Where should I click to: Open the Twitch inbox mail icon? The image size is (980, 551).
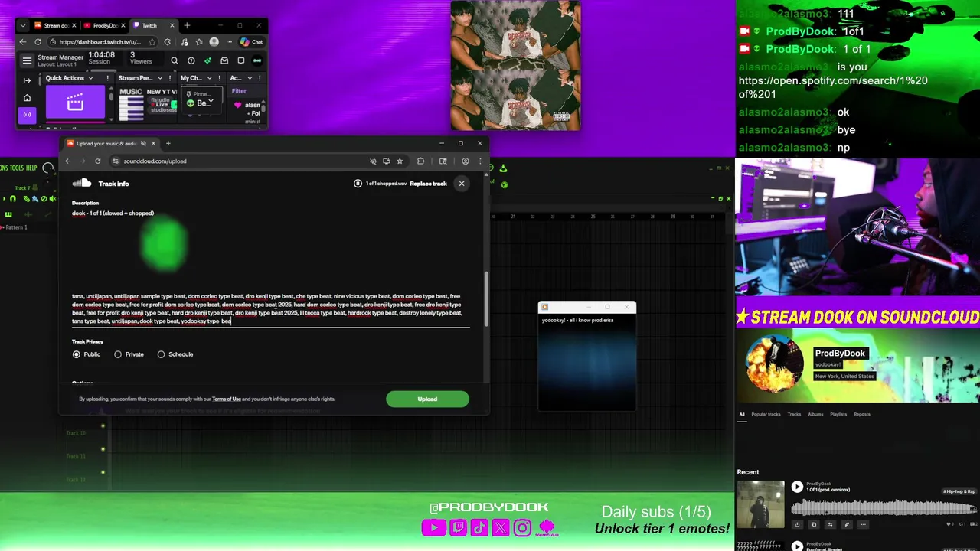(x=224, y=60)
